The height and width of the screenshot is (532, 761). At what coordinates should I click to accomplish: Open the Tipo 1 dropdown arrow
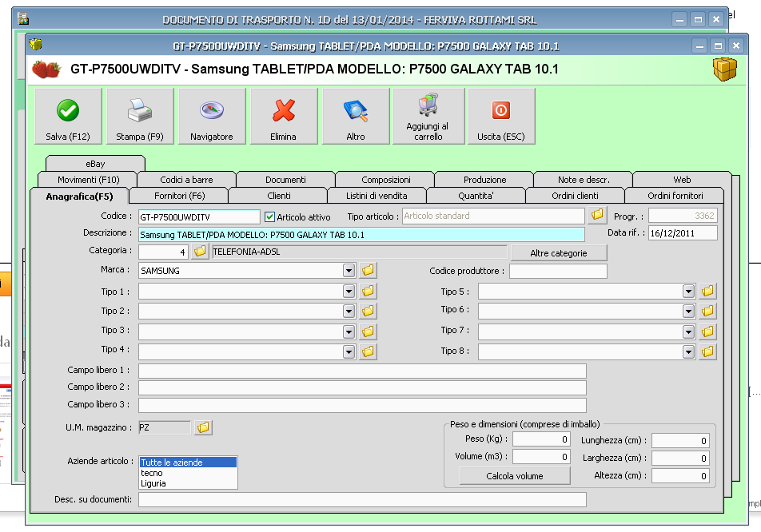coord(349,292)
